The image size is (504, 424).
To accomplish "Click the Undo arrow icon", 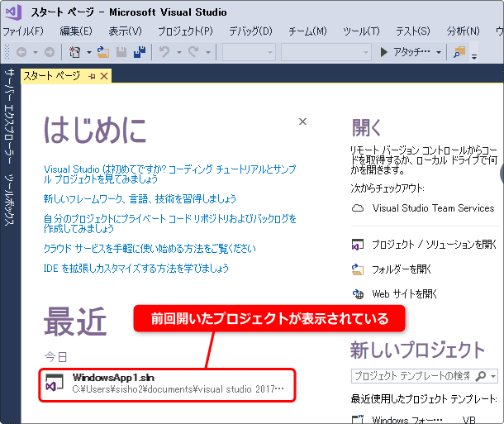I will click(x=164, y=52).
